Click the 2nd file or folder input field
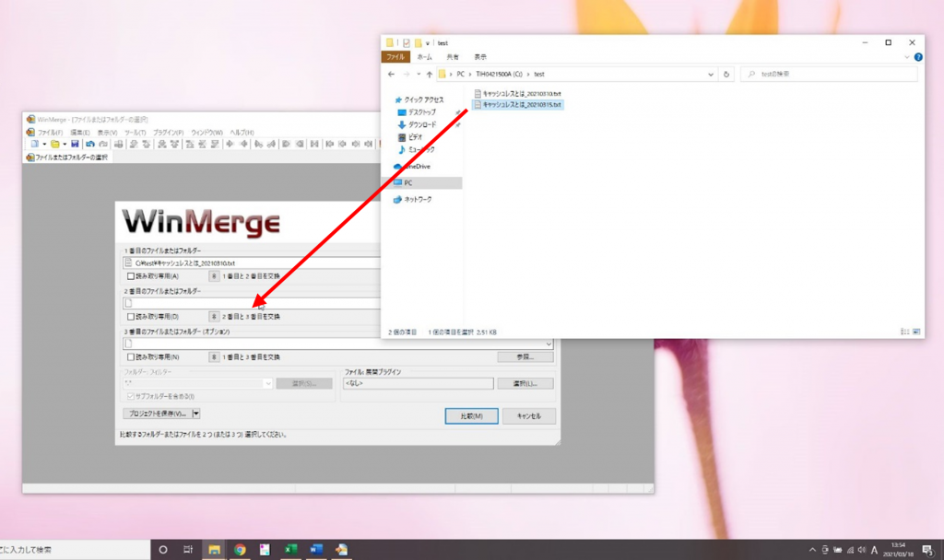Viewport: 944px width, 560px height. pyautogui.click(x=252, y=303)
